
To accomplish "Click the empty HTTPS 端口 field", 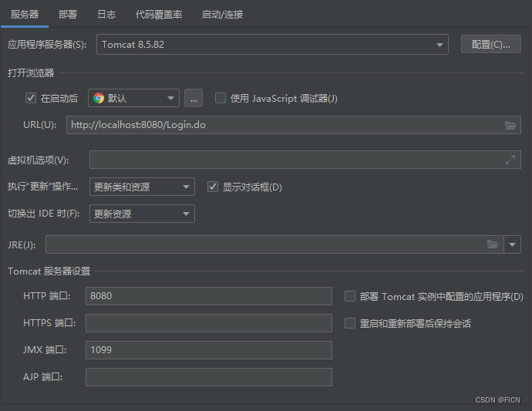I will pyautogui.click(x=209, y=323).
